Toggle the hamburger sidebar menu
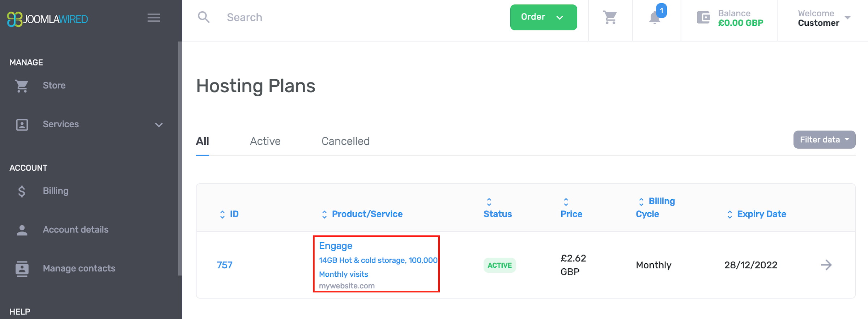The width and height of the screenshot is (868, 319). pyautogui.click(x=154, y=18)
